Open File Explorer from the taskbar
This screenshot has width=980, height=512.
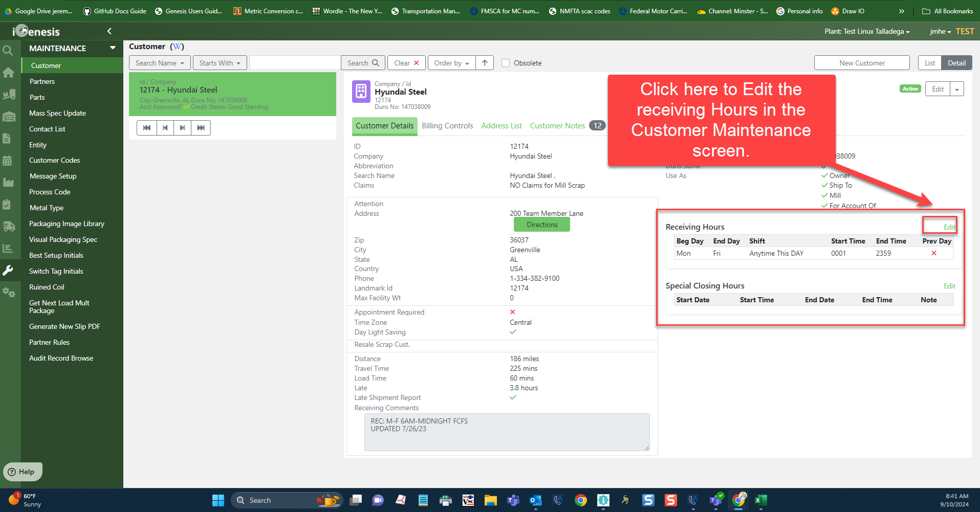click(x=490, y=500)
